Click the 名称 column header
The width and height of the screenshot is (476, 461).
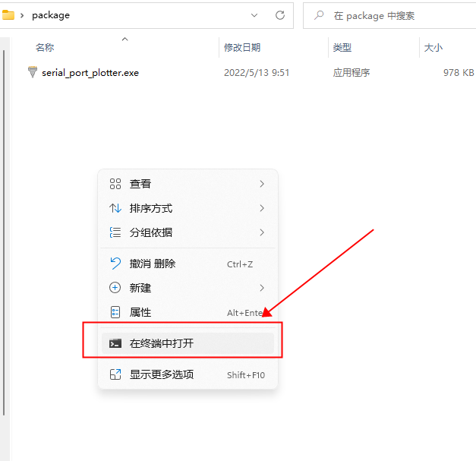coord(45,48)
